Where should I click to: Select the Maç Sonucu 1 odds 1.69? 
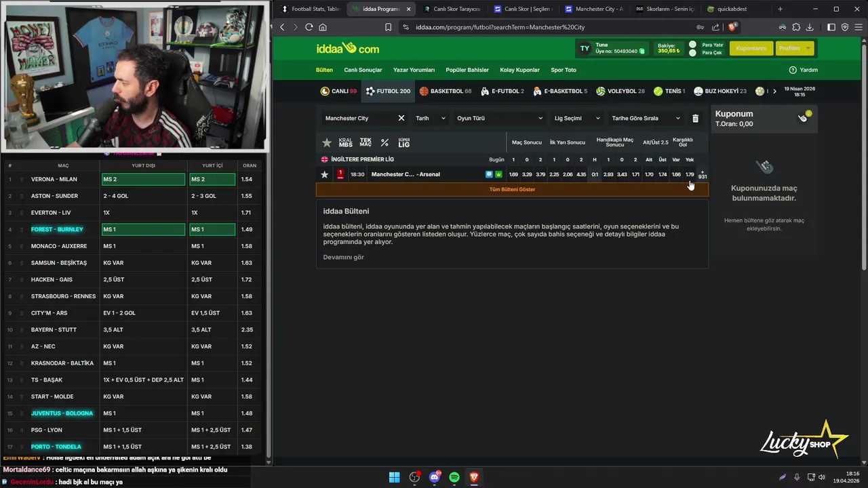pos(513,174)
